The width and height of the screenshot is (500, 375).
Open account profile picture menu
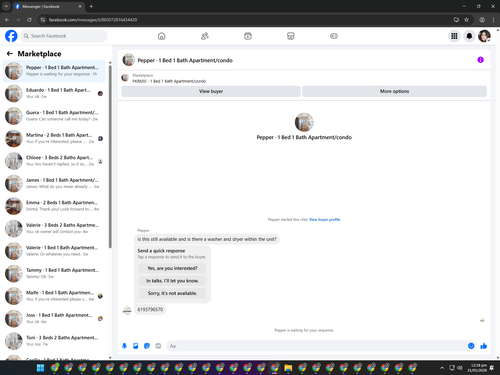pos(484,36)
